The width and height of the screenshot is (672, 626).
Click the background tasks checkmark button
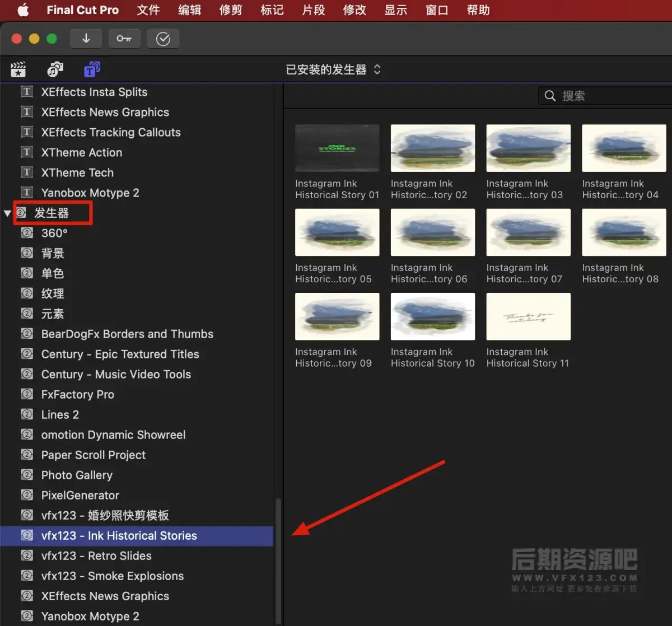[163, 38]
